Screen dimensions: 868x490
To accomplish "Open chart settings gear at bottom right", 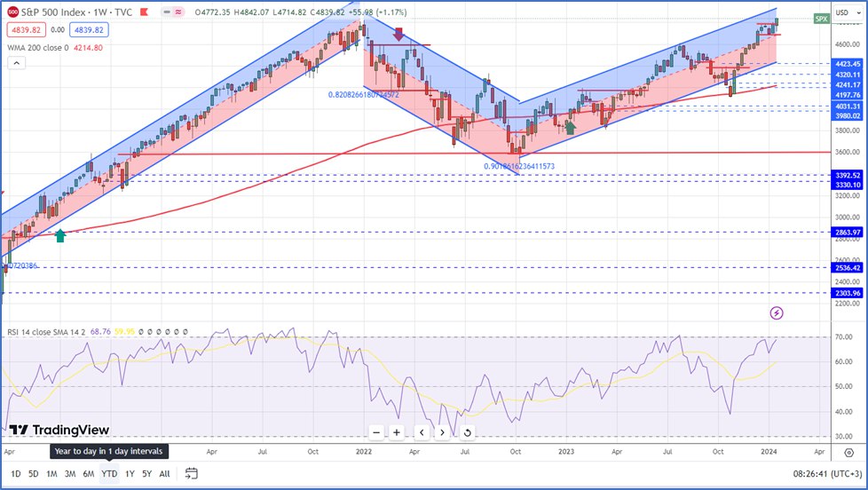I will point(848,453).
